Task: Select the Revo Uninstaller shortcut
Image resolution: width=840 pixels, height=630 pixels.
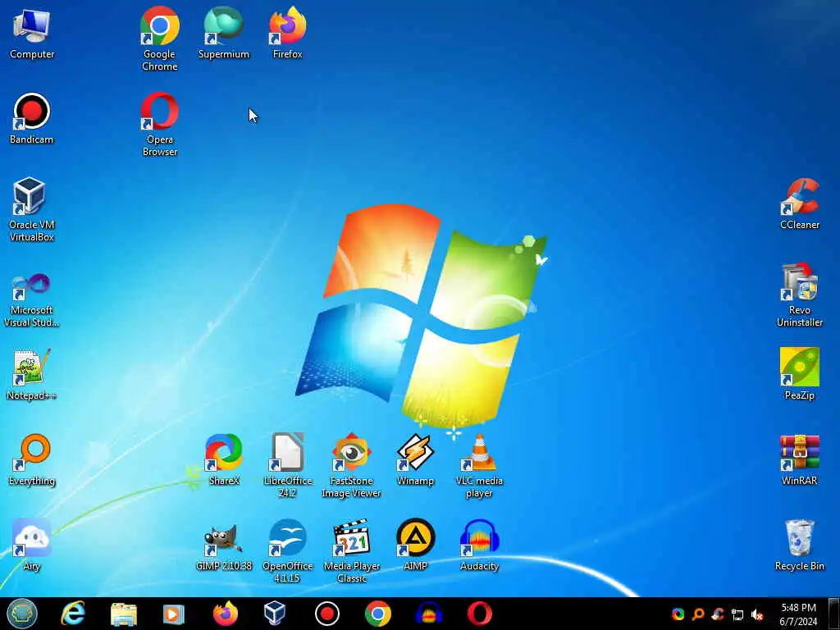Action: click(x=799, y=294)
